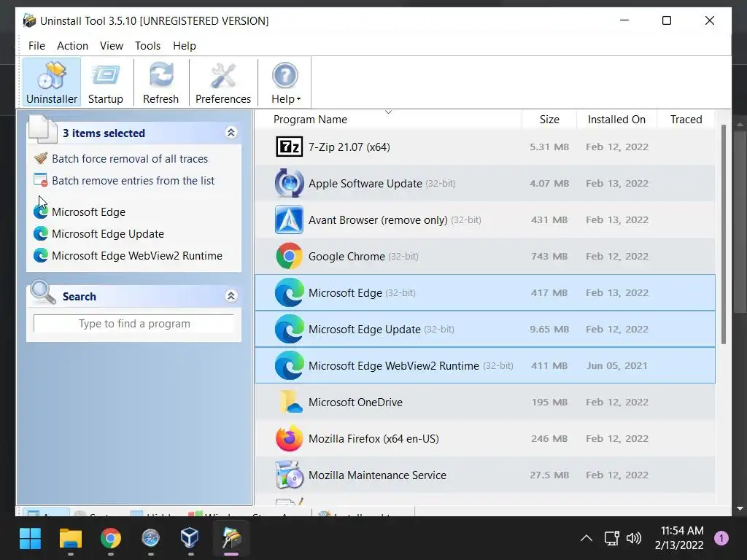This screenshot has height=560, width=747.
Task: Collapse the '3 items selected' panel
Action: [x=231, y=133]
